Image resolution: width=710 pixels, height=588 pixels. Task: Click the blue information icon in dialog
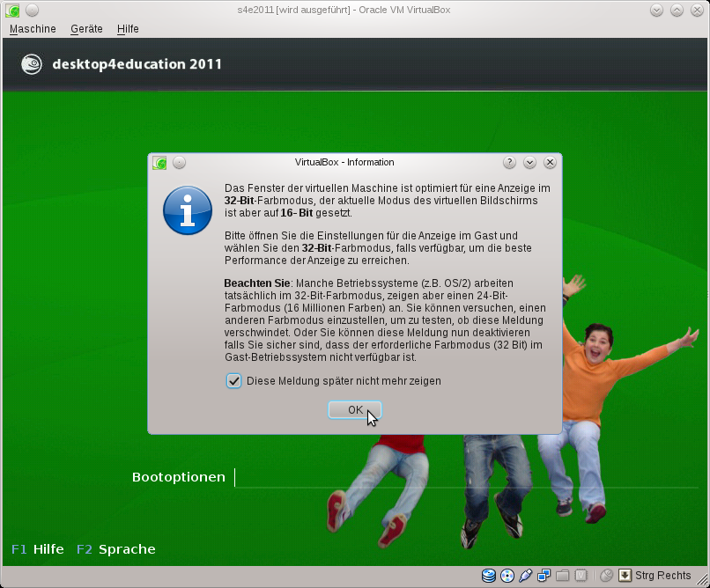click(188, 210)
